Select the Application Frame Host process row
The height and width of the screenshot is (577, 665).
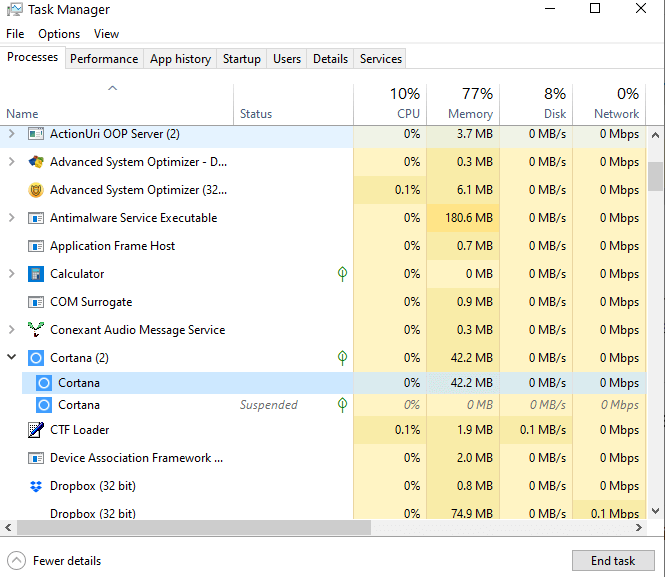click(323, 246)
